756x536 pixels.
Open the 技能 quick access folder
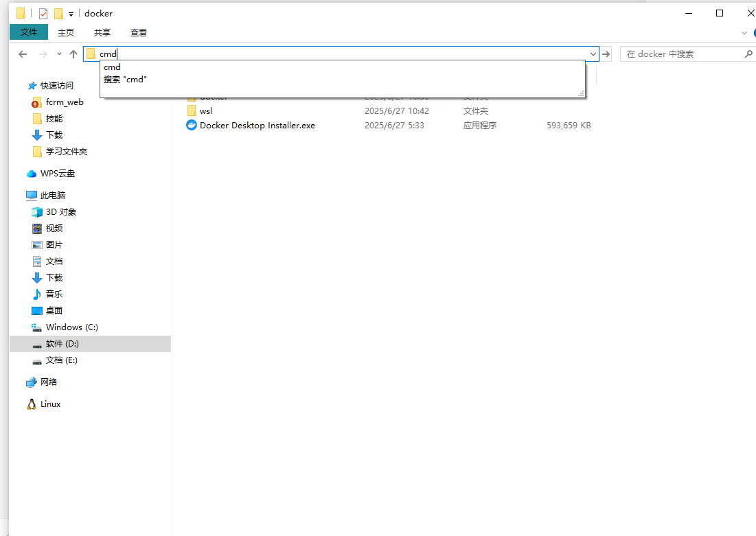[x=54, y=119]
